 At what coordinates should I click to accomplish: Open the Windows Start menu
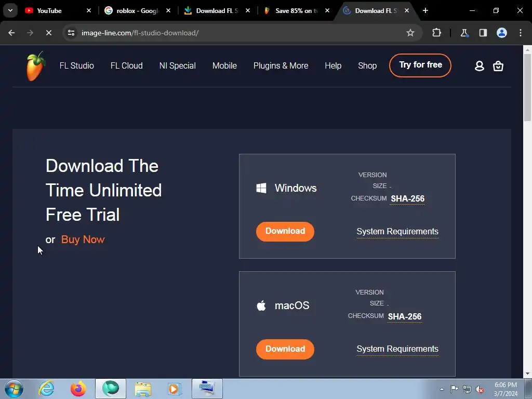14,389
